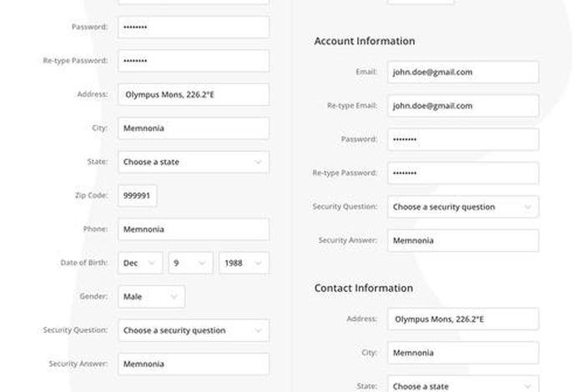Expand the Security Question dropdown below Gender
This screenshot has height=392, width=584.
click(194, 330)
